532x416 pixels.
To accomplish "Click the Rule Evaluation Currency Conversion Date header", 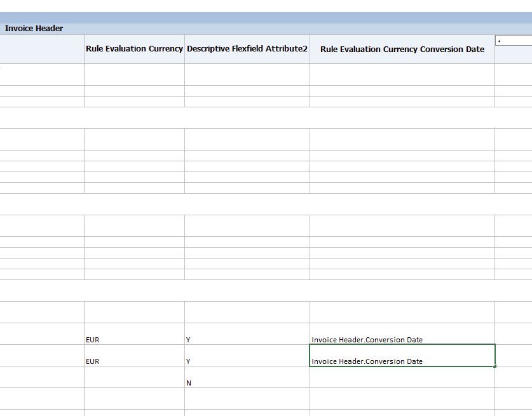I will pos(401,49).
